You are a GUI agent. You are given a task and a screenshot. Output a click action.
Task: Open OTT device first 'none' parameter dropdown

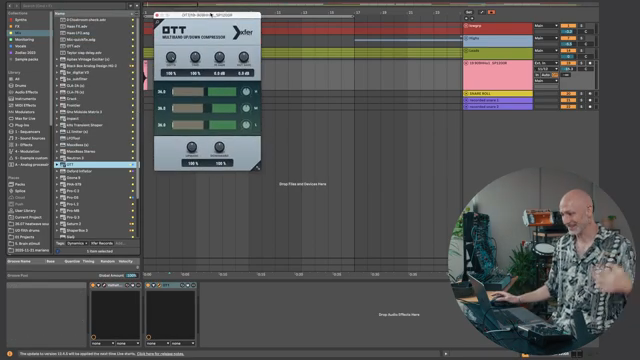pyautogui.click(x=157, y=343)
